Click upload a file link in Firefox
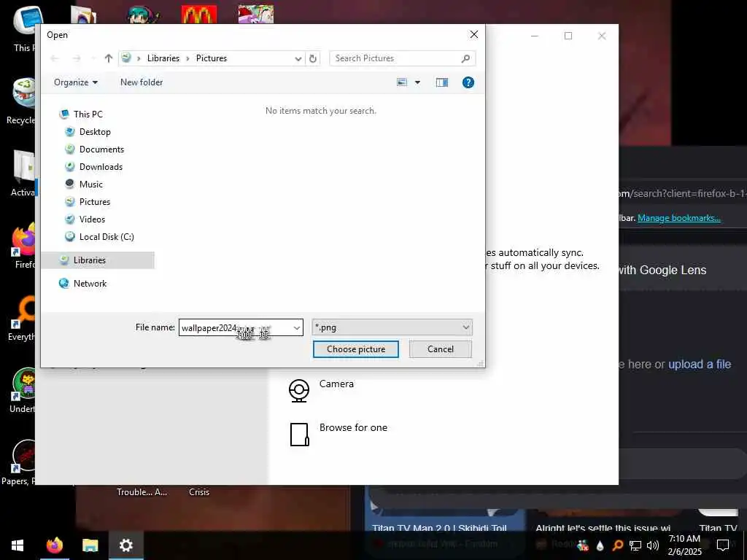This screenshot has height=560, width=747. [x=700, y=365]
